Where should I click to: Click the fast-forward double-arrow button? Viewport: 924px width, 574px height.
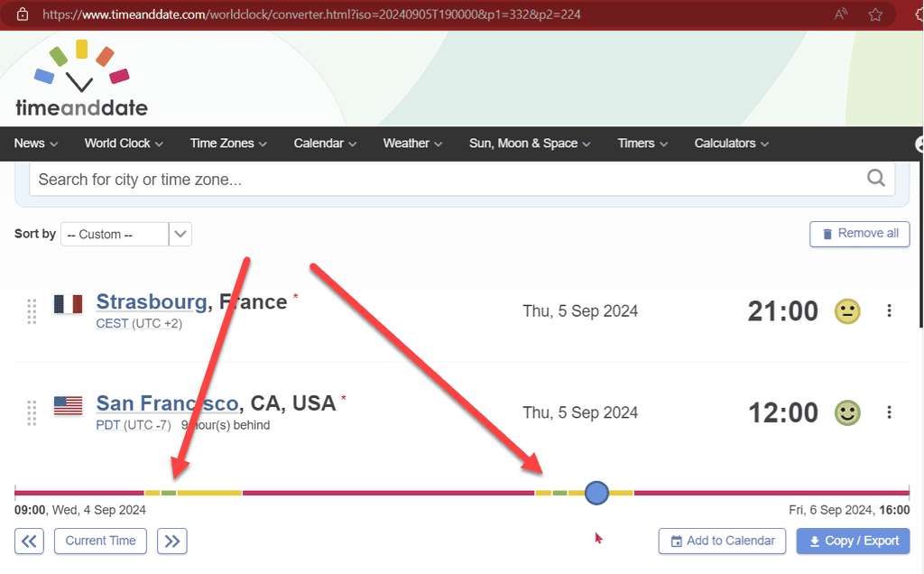coord(171,541)
